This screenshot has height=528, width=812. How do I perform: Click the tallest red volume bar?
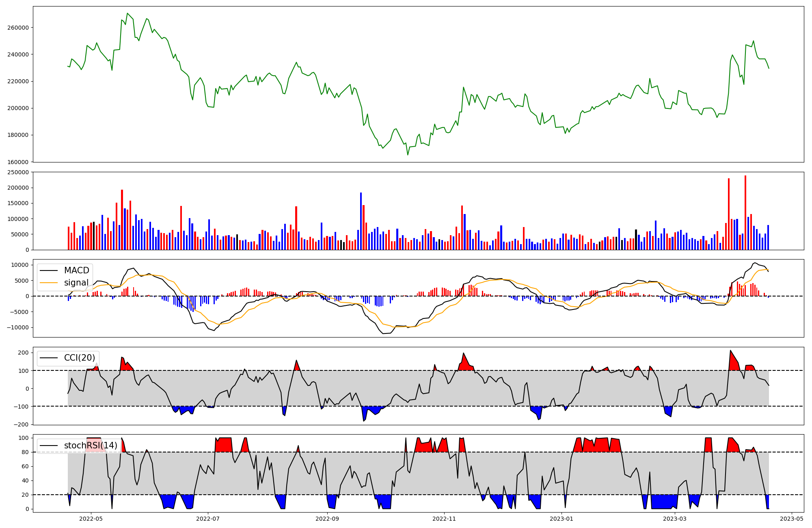[x=745, y=211]
